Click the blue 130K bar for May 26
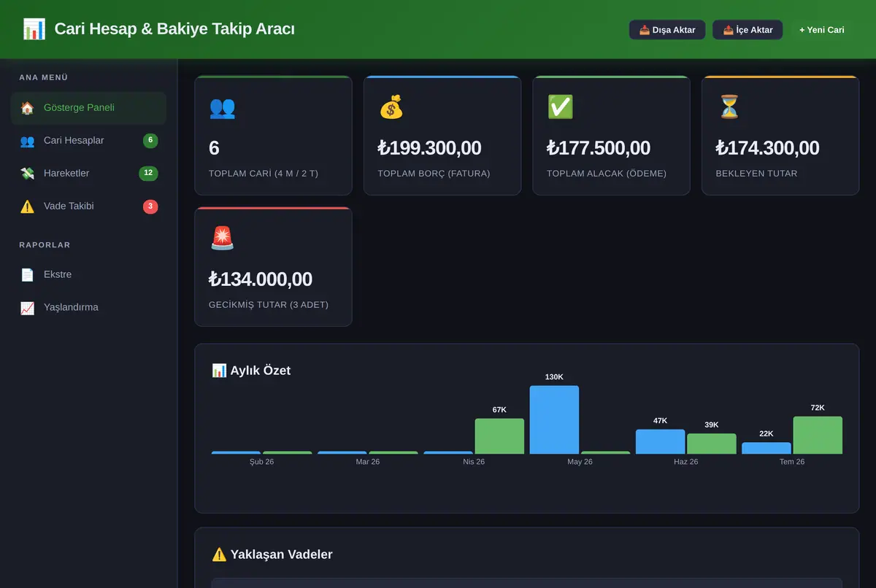 554,420
